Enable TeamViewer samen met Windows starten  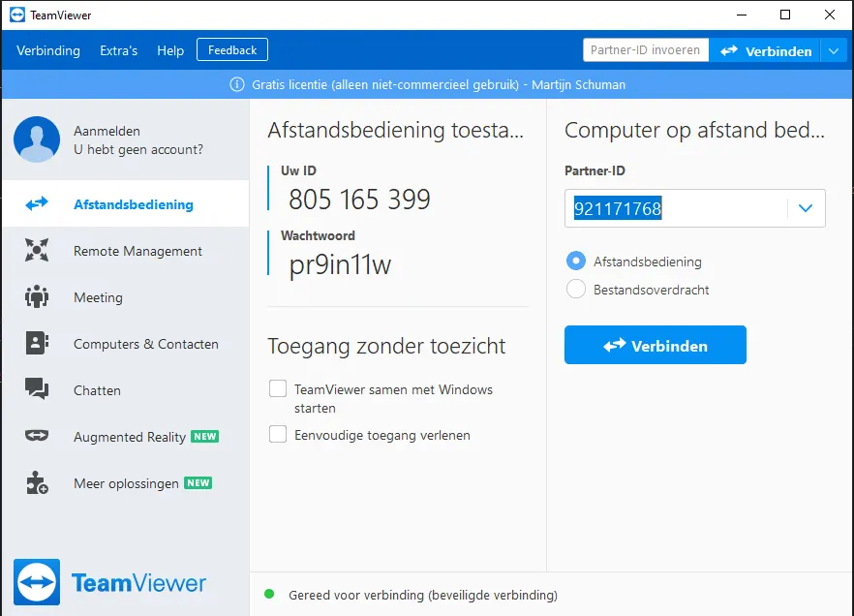[278, 389]
